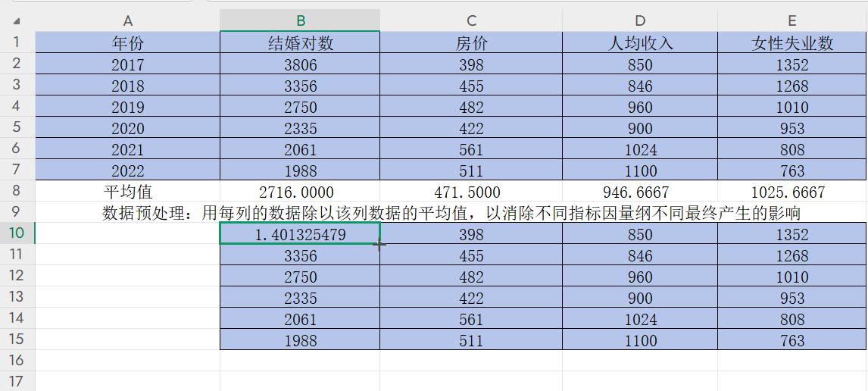The height and width of the screenshot is (391, 868).
Task: Select the highlighted column B header
Action: (x=300, y=20)
